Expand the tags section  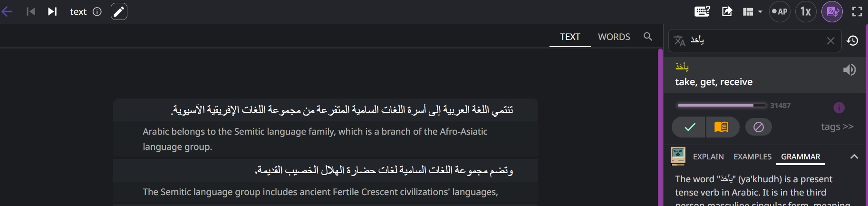pos(837,127)
